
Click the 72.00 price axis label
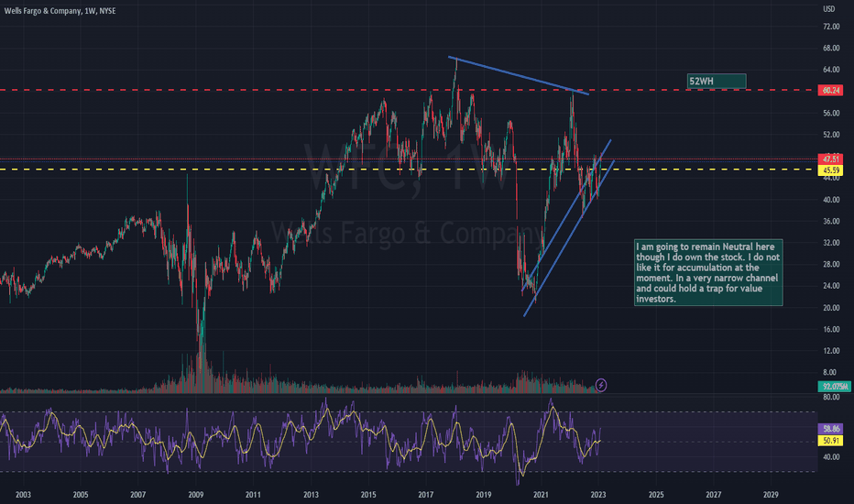tap(831, 27)
